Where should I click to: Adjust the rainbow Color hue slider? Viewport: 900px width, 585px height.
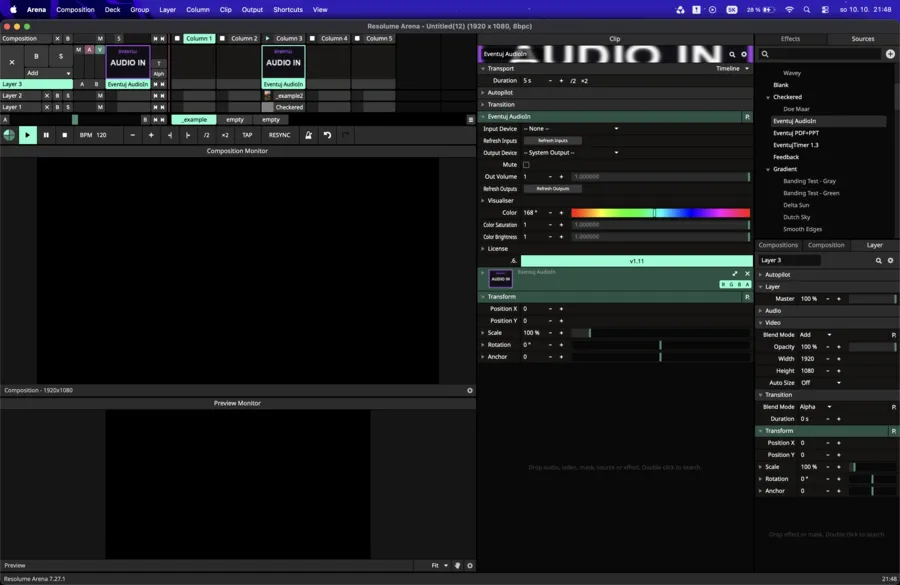click(x=660, y=213)
